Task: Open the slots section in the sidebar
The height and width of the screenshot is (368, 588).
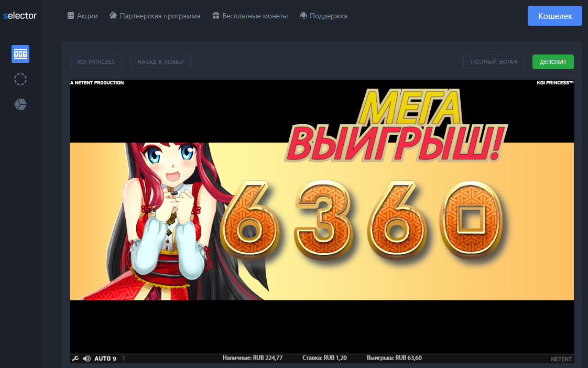Action: 20,54
